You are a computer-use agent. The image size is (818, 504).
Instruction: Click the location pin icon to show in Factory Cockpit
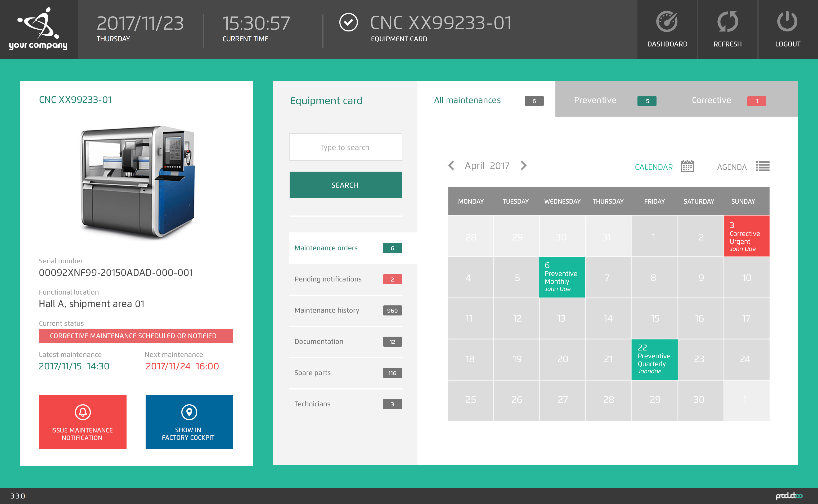click(189, 412)
